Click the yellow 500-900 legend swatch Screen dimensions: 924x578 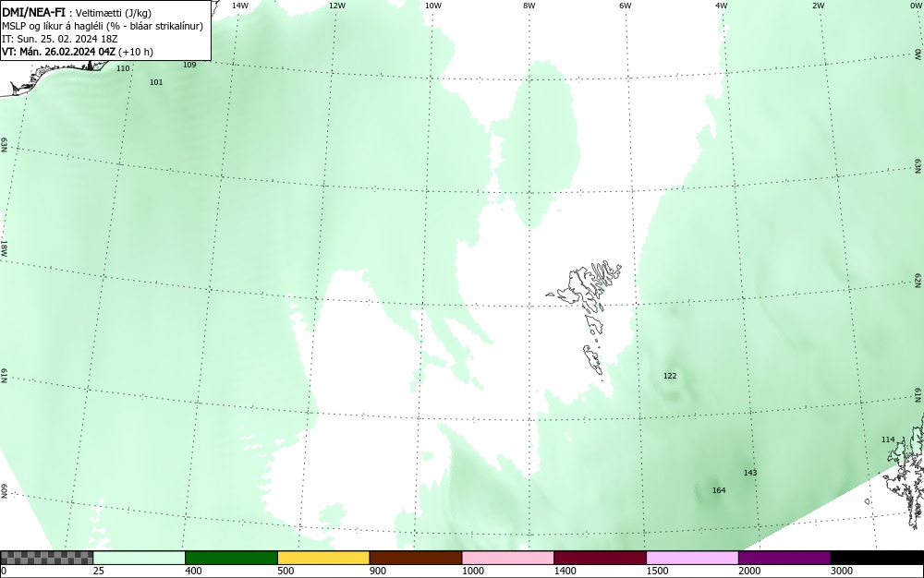click(323, 558)
